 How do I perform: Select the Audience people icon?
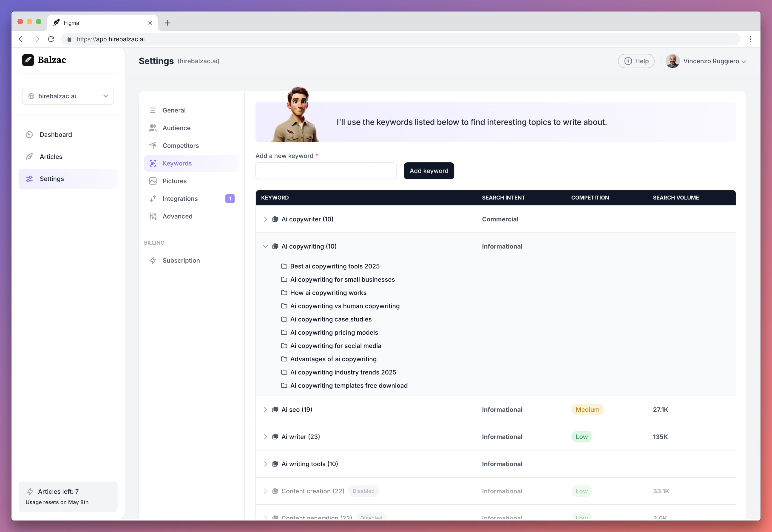point(153,128)
